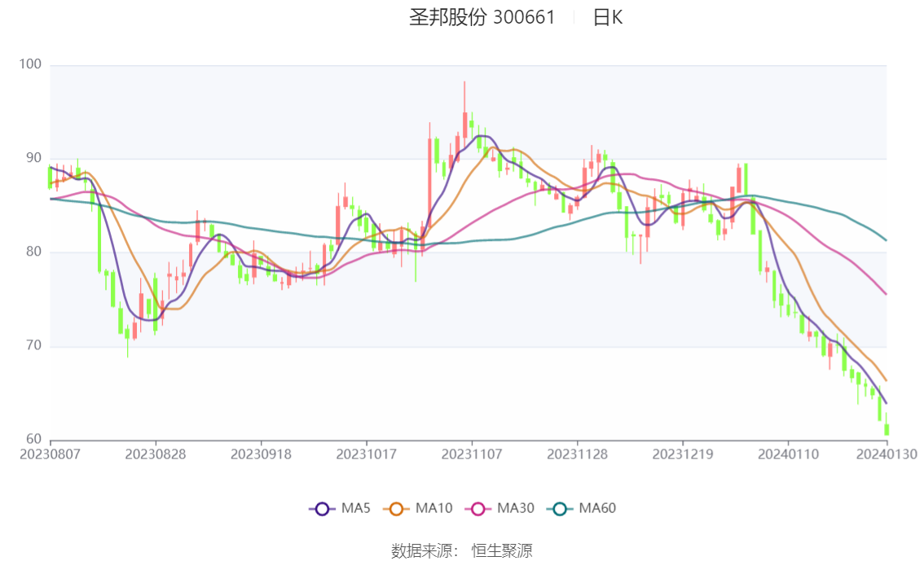Click the MA30 legend label text
Screen dimensions: 924x561
pos(516,508)
